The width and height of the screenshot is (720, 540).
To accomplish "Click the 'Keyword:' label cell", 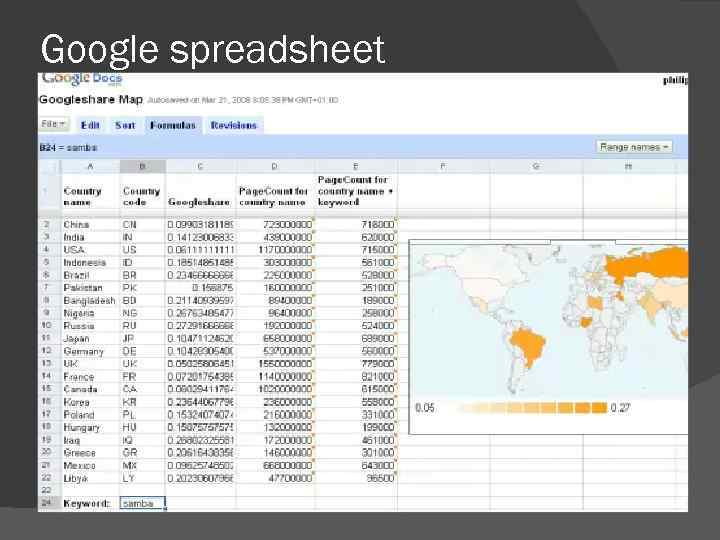I will 90,503.
